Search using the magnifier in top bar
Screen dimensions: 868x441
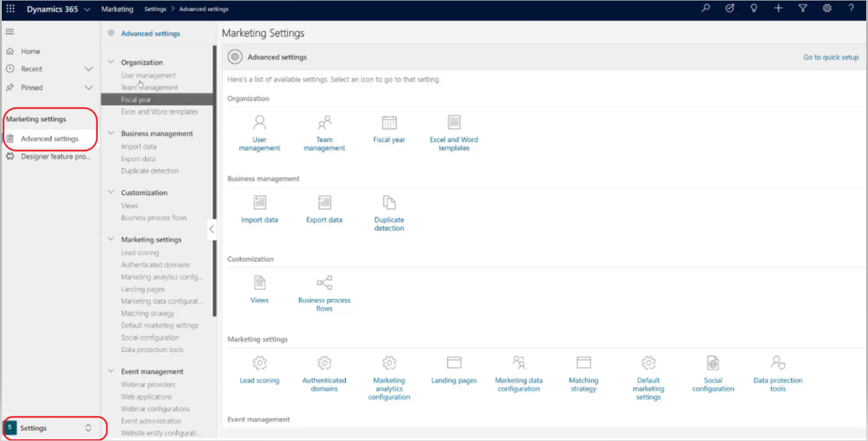tap(705, 8)
